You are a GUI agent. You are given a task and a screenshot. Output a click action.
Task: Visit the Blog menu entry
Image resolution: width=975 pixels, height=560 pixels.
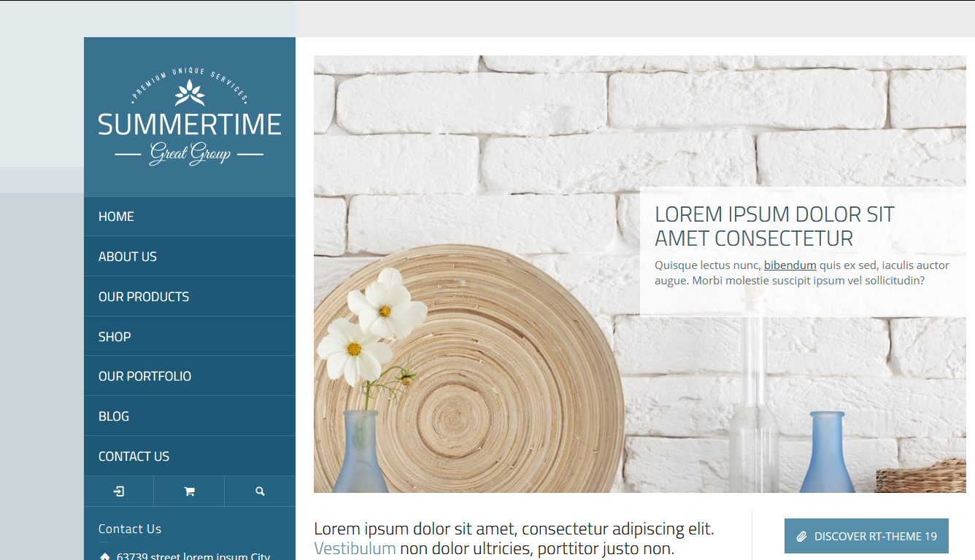pyautogui.click(x=114, y=416)
